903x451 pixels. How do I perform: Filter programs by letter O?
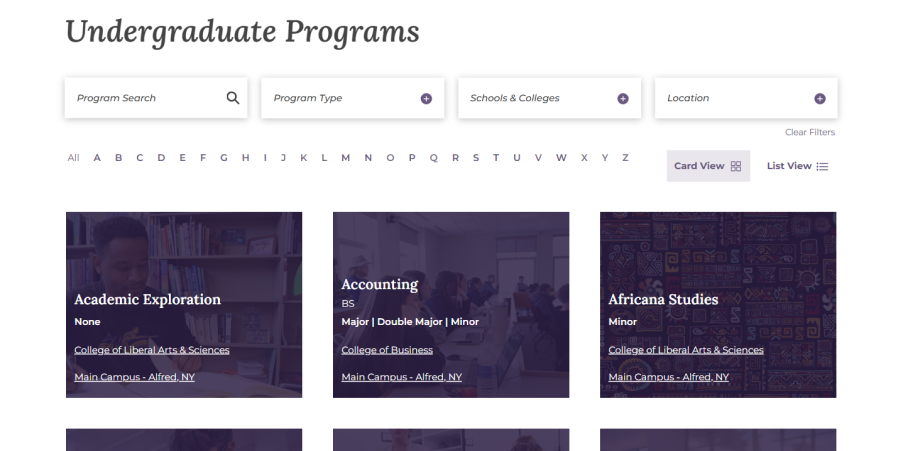390,158
